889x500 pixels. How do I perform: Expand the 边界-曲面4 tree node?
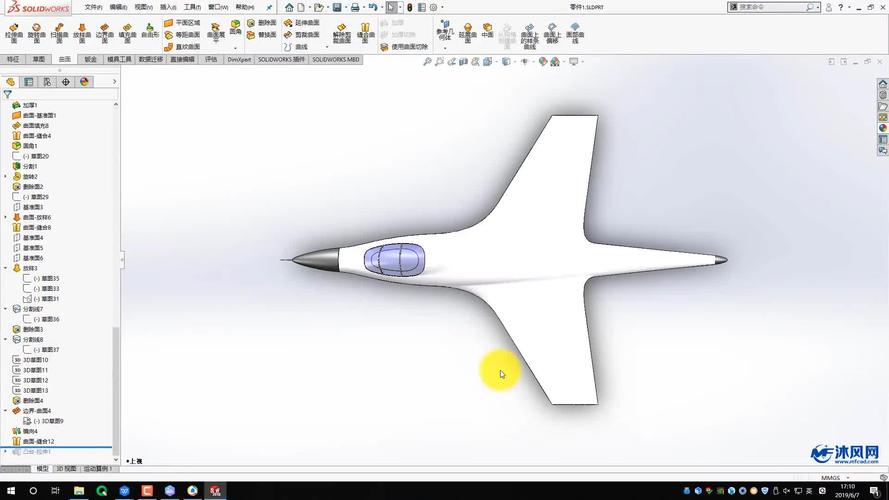pyautogui.click(x=6, y=411)
